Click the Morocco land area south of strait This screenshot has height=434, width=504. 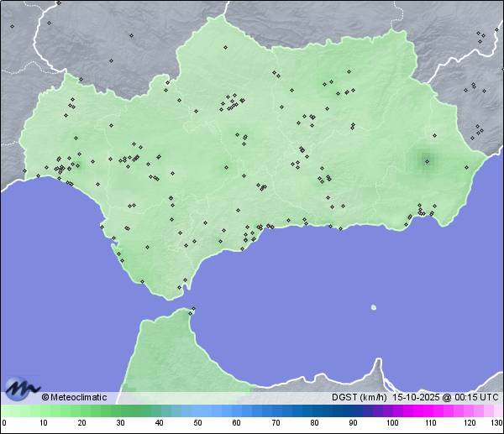tap(168, 353)
